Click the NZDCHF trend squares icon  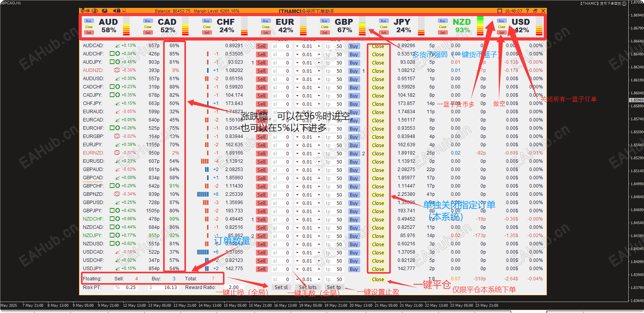pyautogui.click(x=115, y=219)
